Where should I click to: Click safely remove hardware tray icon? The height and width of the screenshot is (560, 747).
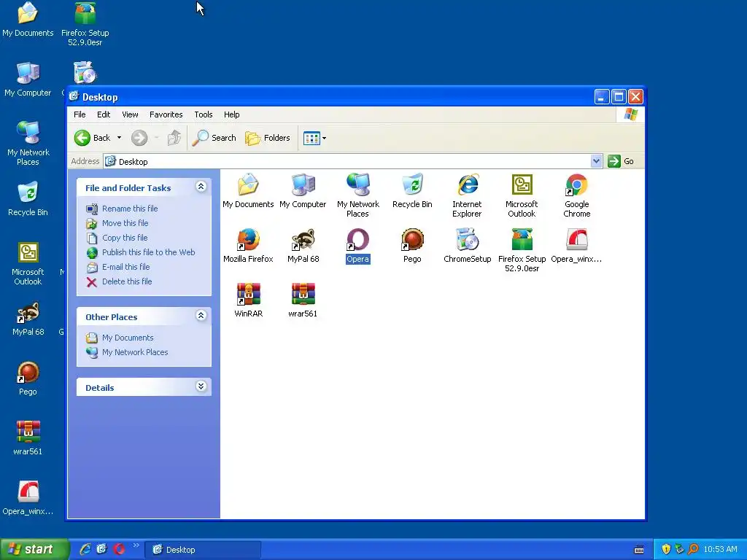tap(679, 550)
